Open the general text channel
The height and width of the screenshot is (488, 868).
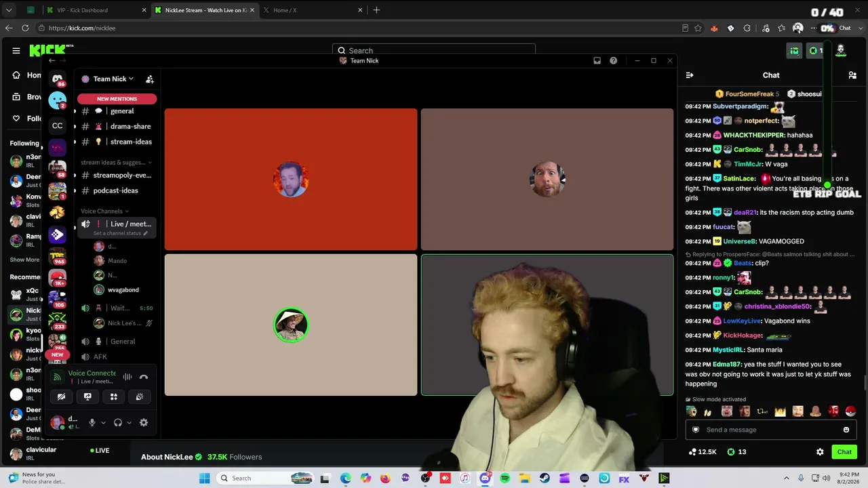pos(117,111)
